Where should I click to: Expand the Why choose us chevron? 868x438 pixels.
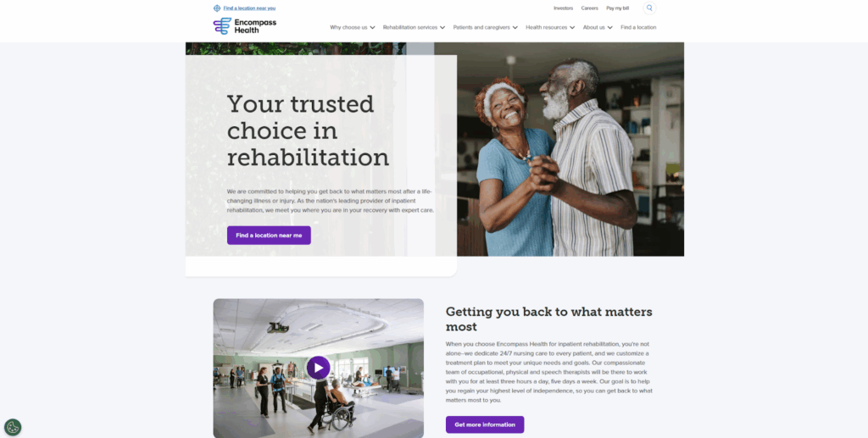point(373,28)
